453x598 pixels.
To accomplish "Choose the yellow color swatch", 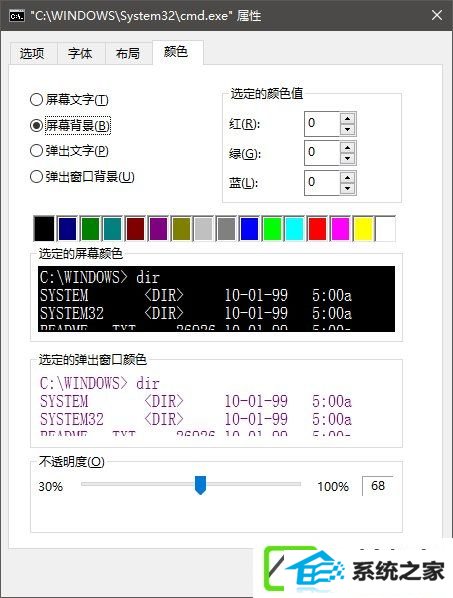I will tap(363, 229).
